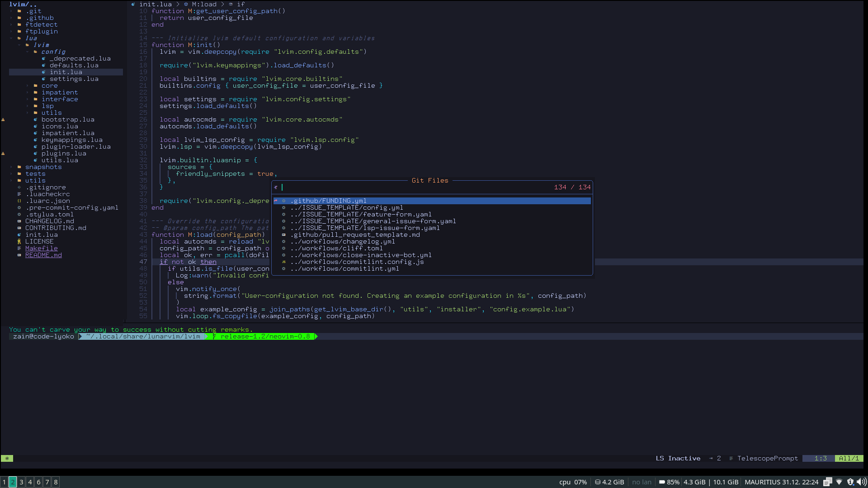Switch to workspace 7
The image size is (868, 488).
click(47, 482)
